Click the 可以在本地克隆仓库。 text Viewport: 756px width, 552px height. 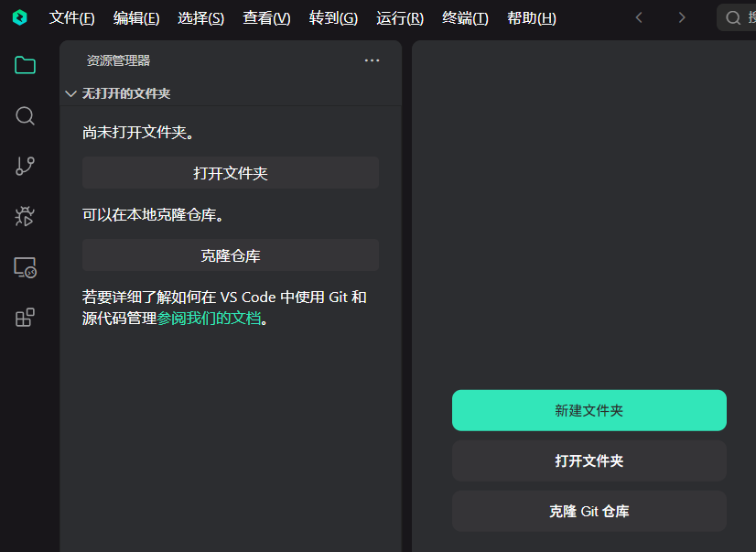[153, 214]
